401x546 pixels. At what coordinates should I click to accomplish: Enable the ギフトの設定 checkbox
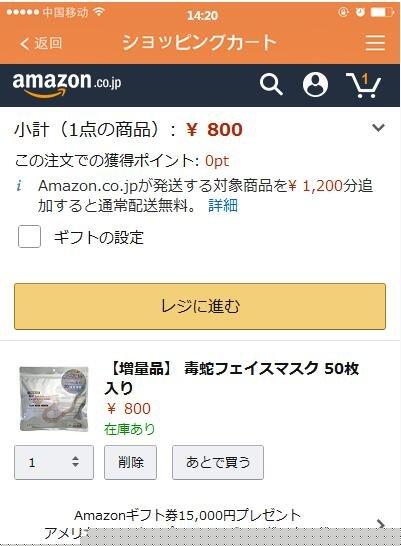(x=30, y=236)
